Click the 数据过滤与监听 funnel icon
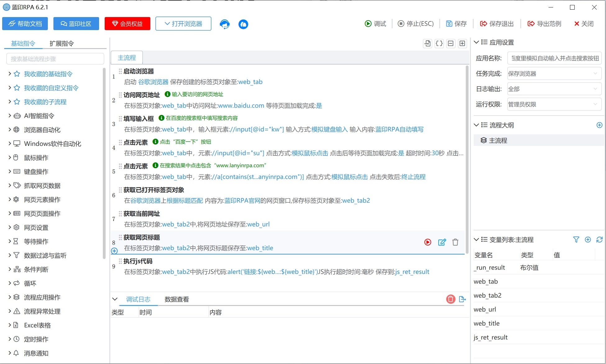The image size is (606, 364). pyautogui.click(x=16, y=255)
